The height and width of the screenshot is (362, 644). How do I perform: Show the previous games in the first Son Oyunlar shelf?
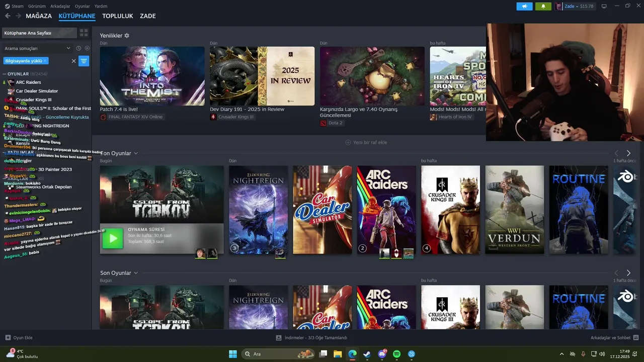coord(616,153)
